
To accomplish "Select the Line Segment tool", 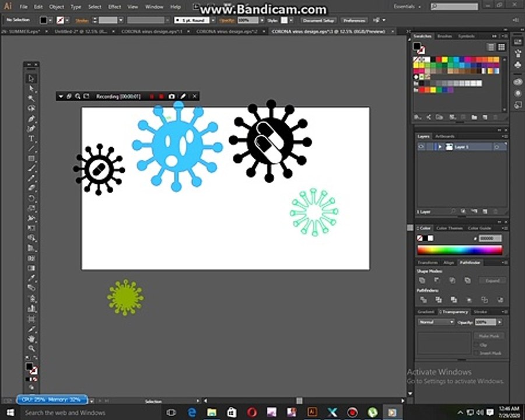I will tap(31, 148).
